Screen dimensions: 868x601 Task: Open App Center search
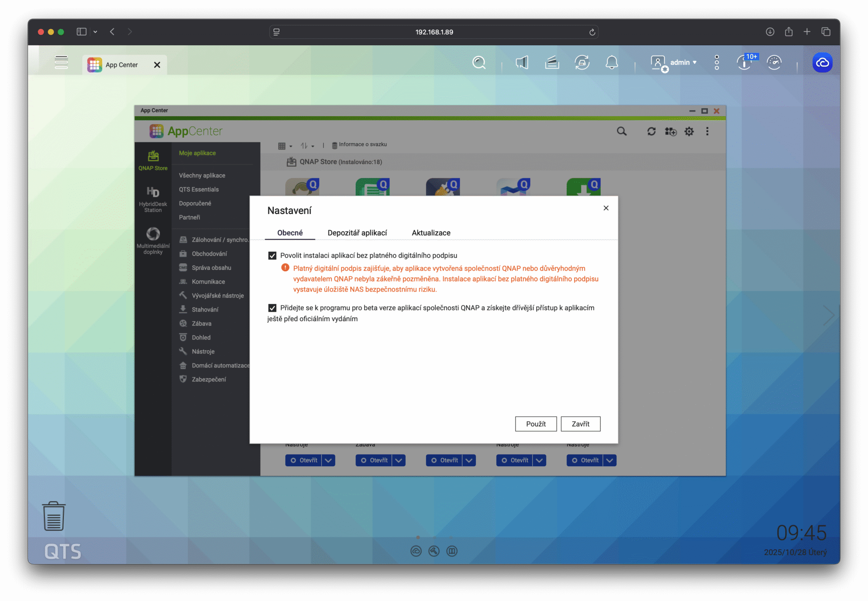[622, 131]
